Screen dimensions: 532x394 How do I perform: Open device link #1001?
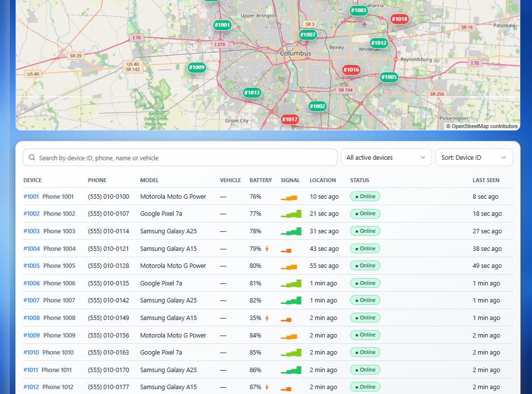[31, 196]
